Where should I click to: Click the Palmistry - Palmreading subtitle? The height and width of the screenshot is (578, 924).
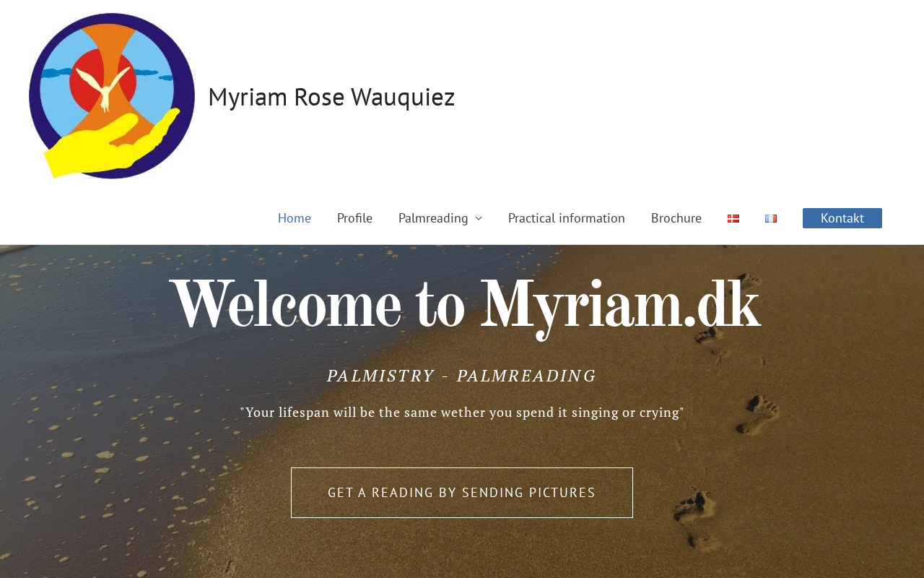[x=462, y=376]
